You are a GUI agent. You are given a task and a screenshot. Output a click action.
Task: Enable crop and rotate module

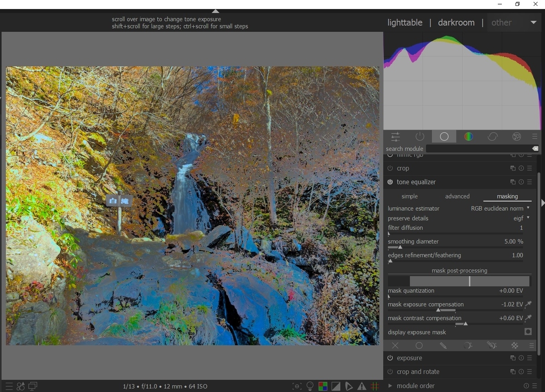point(390,372)
